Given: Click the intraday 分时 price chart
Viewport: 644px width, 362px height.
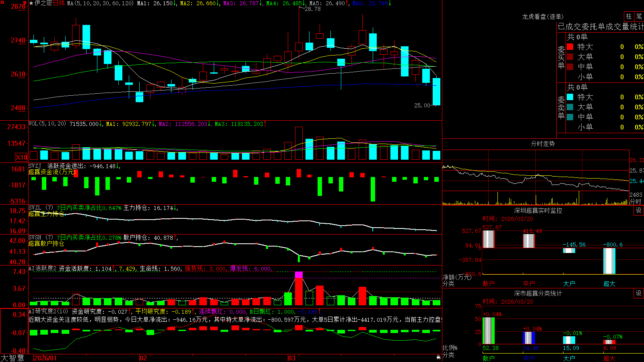Looking at the screenshot, I should (x=535, y=171).
